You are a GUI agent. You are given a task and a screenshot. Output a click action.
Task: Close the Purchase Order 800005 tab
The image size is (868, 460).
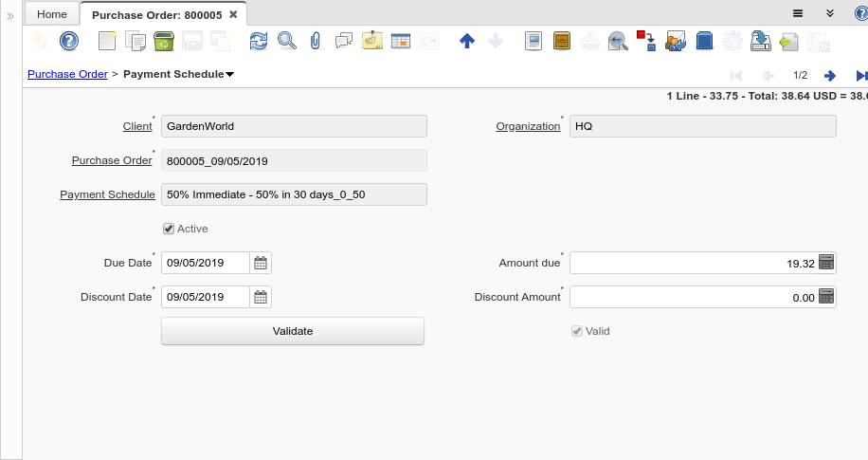233,14
